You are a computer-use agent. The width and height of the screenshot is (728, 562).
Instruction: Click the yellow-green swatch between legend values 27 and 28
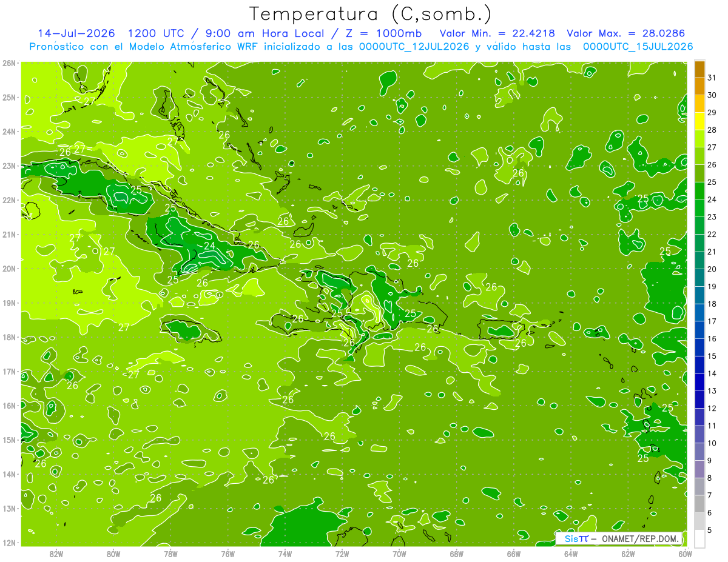point(699,139)
